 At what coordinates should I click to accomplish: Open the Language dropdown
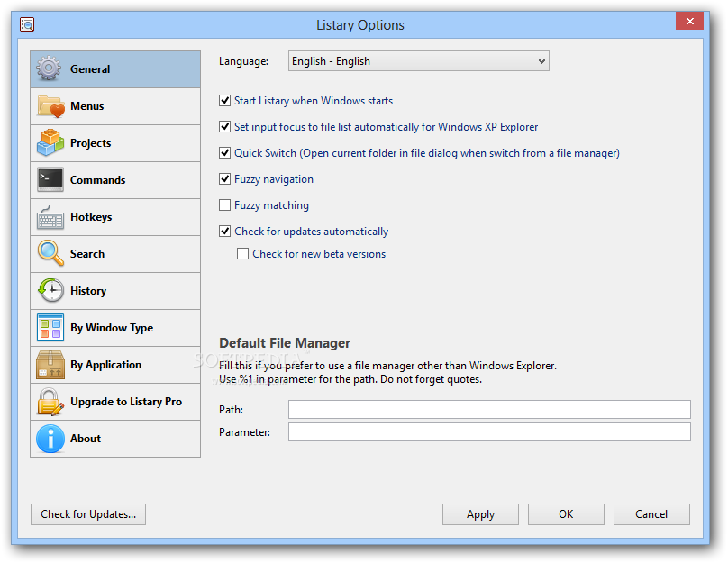[419, 61]
